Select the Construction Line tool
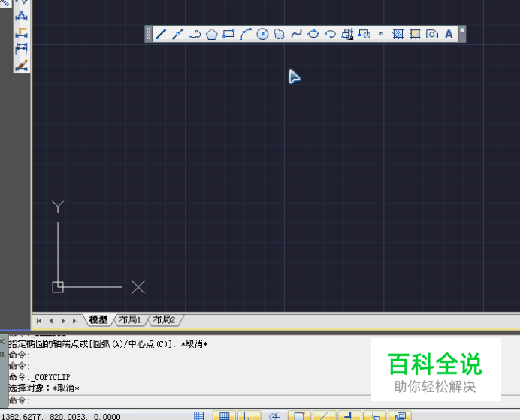Screen dimensions: 520x420 (x=178, y=34)
